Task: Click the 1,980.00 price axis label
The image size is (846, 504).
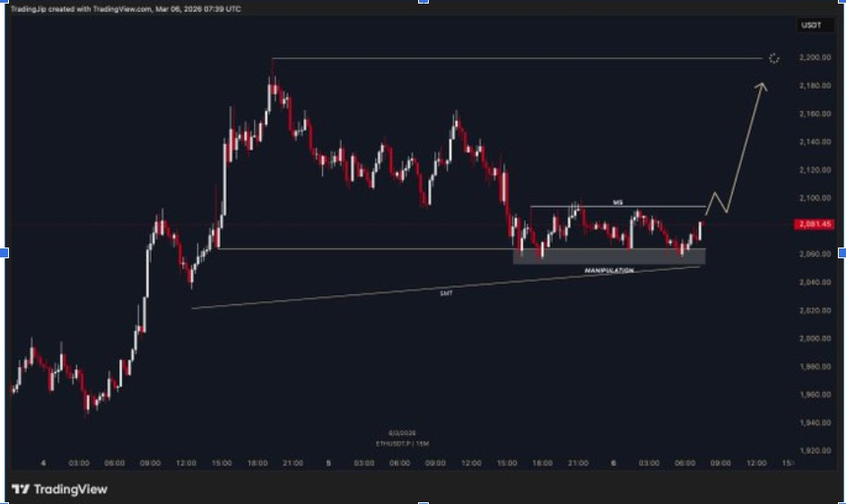Action: point(815,367)
